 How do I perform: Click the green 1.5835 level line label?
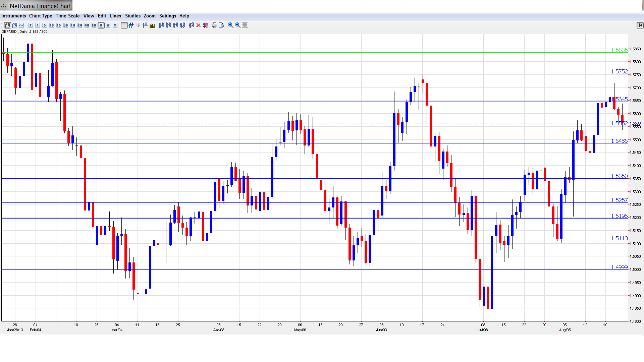point(619,50)
